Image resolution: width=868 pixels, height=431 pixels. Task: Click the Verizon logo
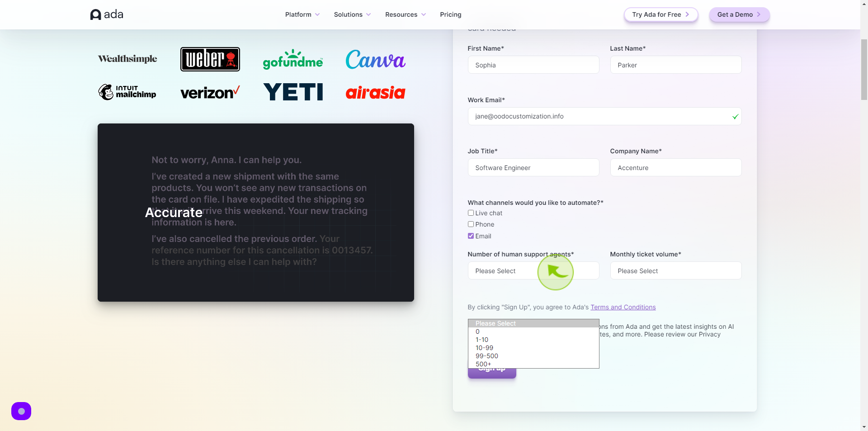(x=210, y=93)
